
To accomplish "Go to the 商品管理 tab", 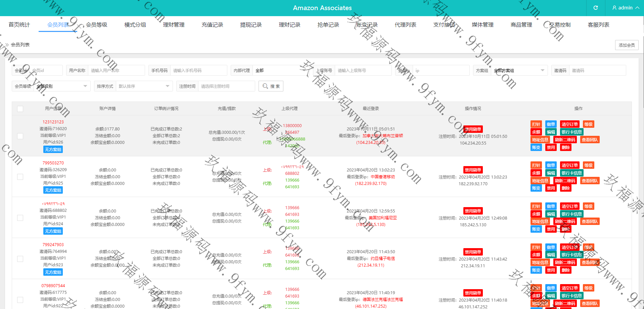I will tap(521, 25).
